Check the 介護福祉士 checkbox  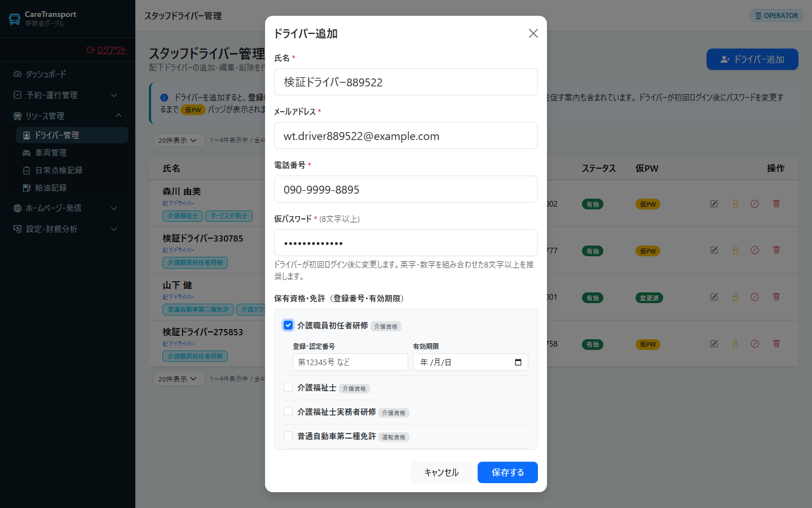pyautogui.click(x=288, y=387)
